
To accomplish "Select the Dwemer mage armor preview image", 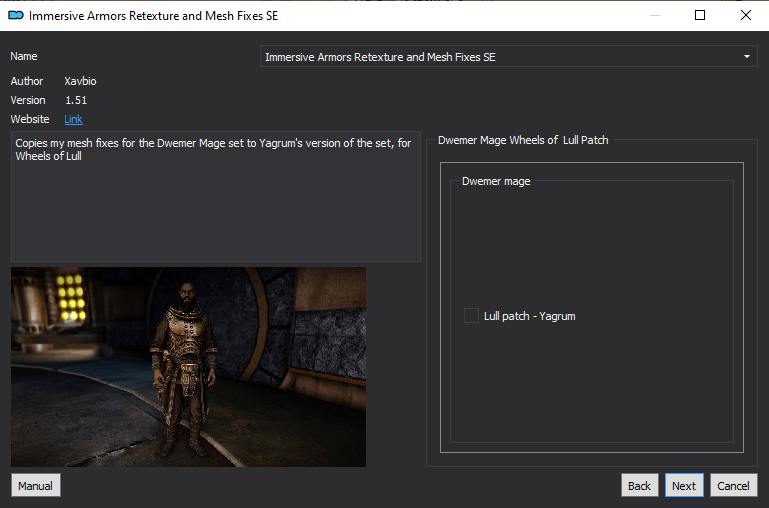I will (x=188, y=367).
